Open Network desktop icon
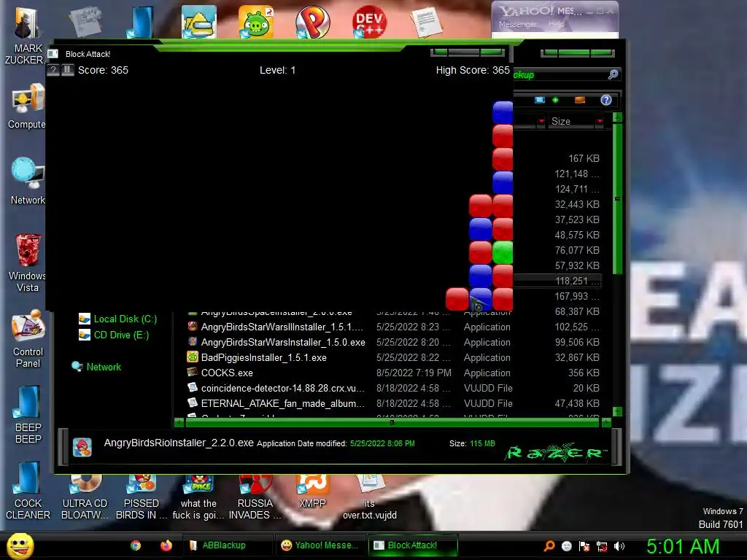Image resolution: width=747 pixels, height=560 pixels. click(x=28, y=181)
